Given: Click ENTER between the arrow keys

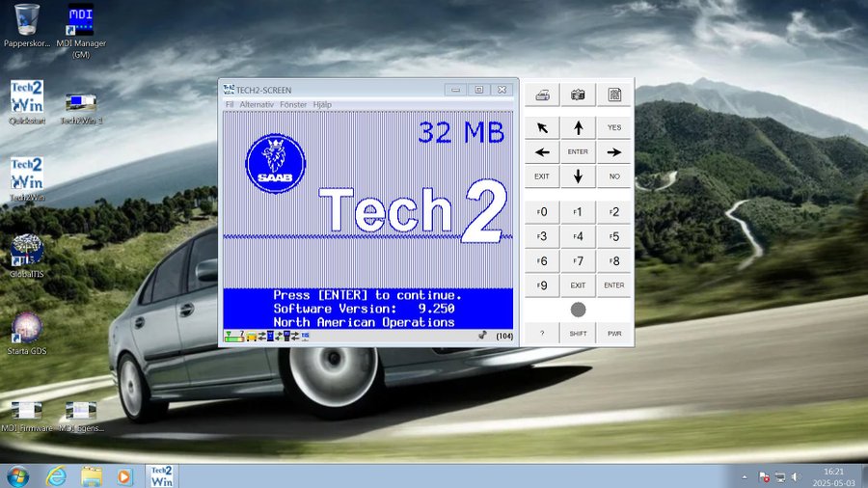Looking at the screenshot, I should click(578, 152).
